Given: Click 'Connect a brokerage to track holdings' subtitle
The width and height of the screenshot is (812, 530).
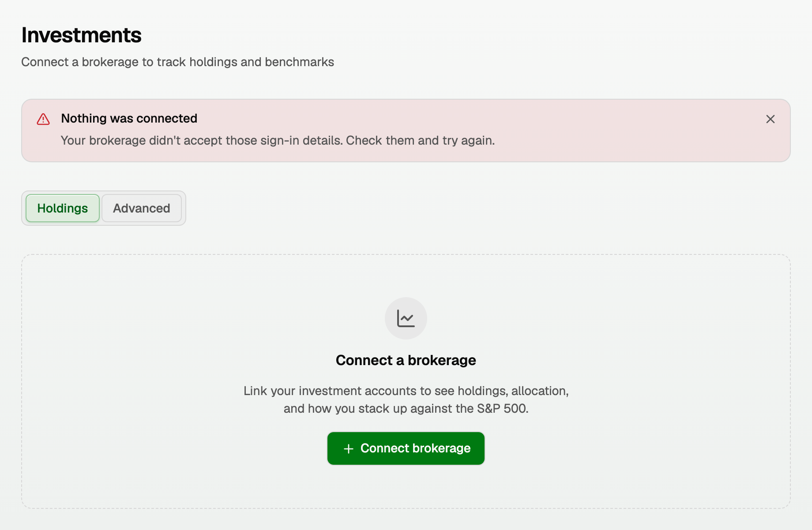Looking at the screenshot, I should [178, 62].
